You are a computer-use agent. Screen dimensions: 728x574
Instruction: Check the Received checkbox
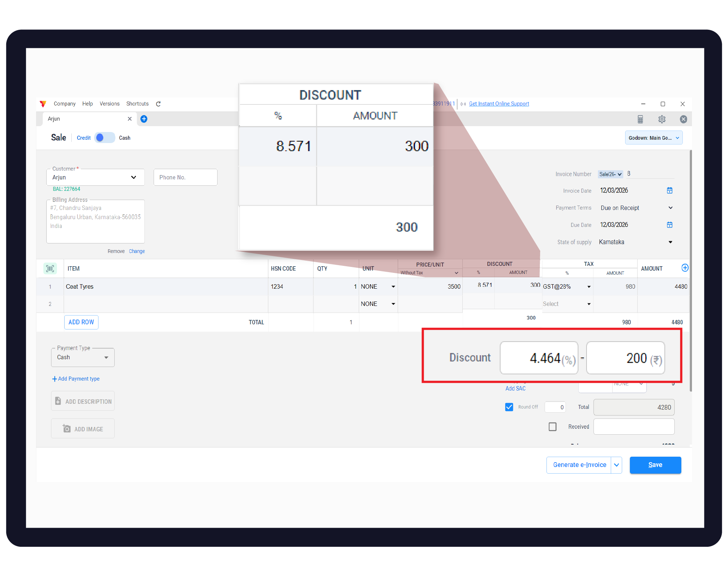click(x=552, y=427)
